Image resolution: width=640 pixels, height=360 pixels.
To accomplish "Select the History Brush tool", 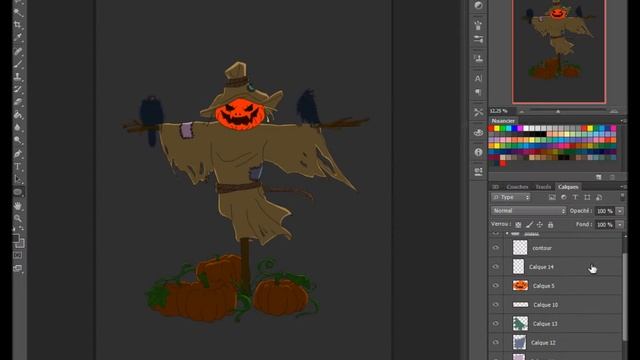I will (x=18, y=89).
